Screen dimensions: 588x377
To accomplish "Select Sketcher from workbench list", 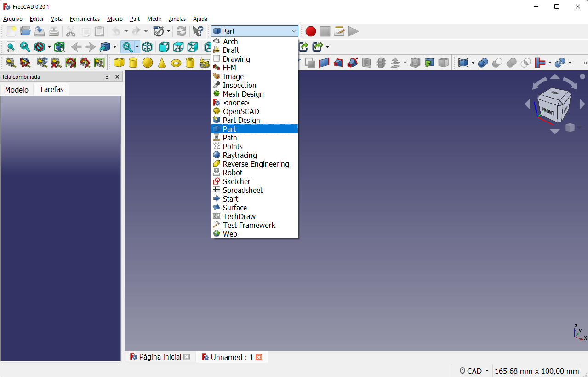I will click(236, 181).
